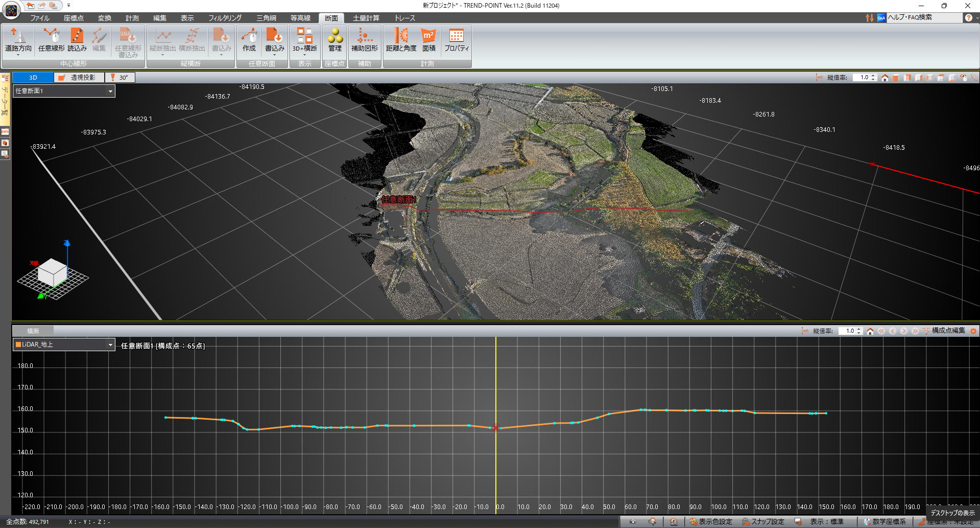980x528 pixels.
Task: Switch to the フィルタリング ribbon tab
Action: click(225, 18)
